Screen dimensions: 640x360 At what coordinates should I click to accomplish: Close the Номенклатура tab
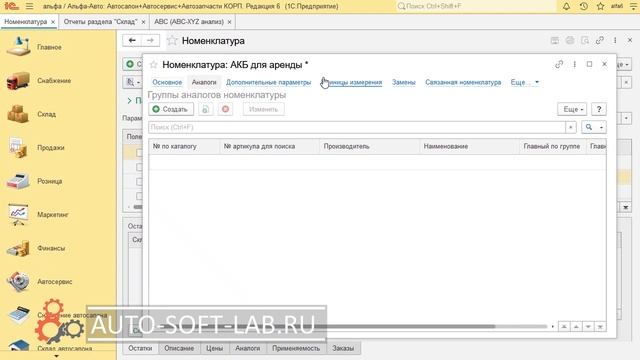(x=53, y=22)
